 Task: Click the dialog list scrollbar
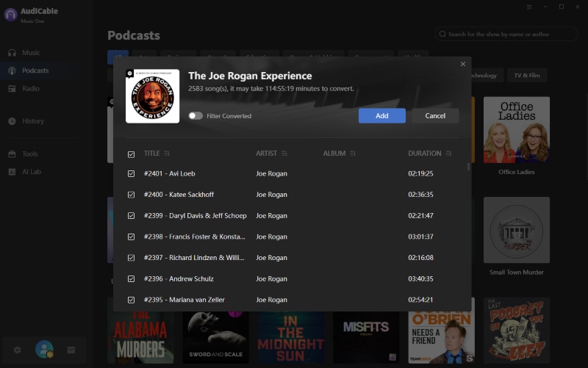[468, 167]
